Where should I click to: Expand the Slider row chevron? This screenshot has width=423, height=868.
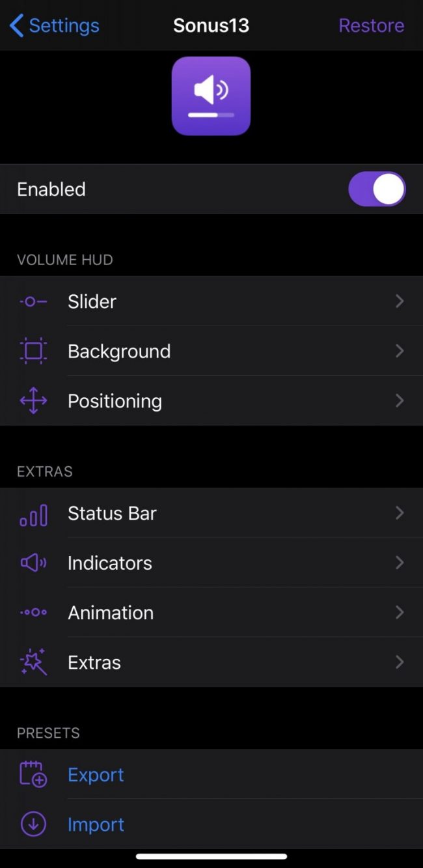(400, 301)
